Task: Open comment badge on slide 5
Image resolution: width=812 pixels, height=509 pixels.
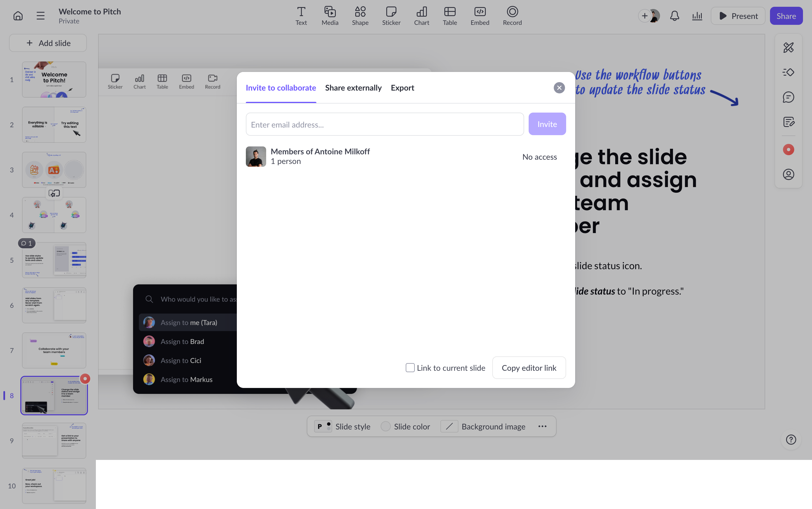Action: pos(27,243)
